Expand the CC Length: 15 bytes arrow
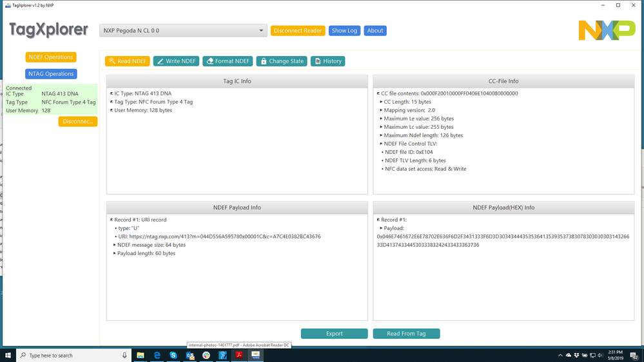 click(381, 102)
